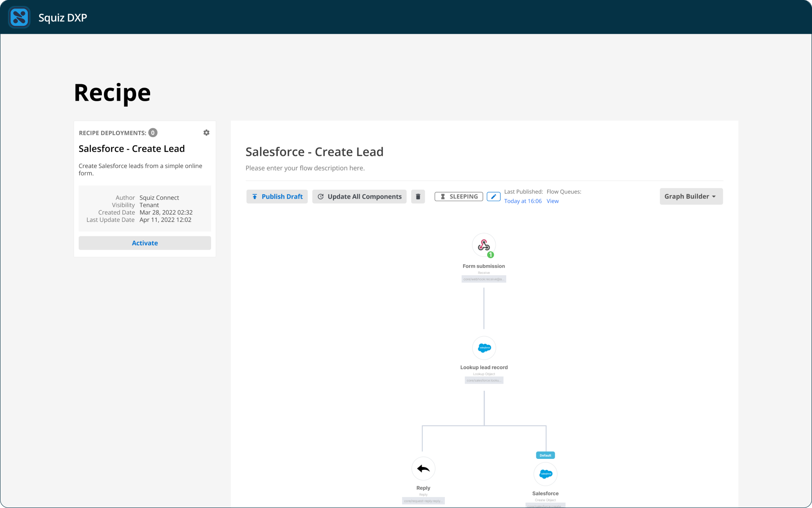
Task: Click the Squiz DXP title text
Action: (63, 18)
